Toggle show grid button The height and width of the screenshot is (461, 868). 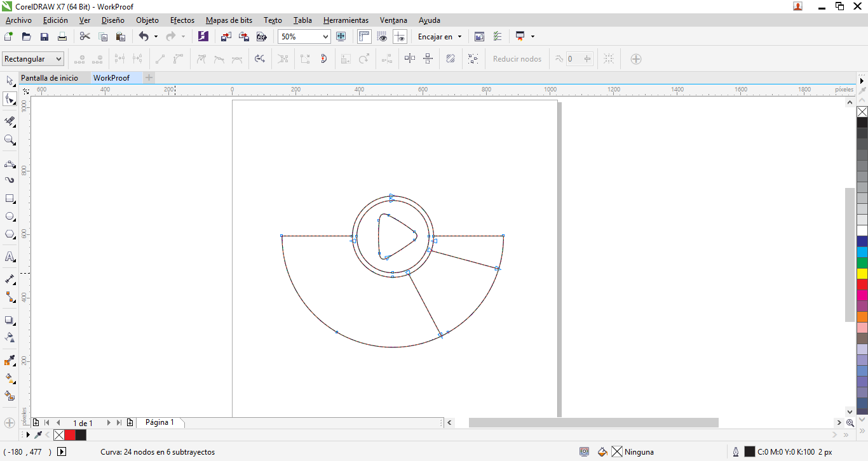coord(382,37)
